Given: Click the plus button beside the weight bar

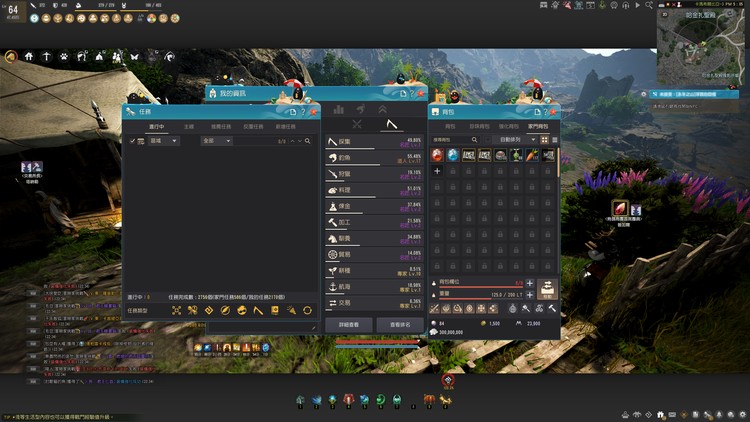Looking at the screenshot, I should click(529, 295).
